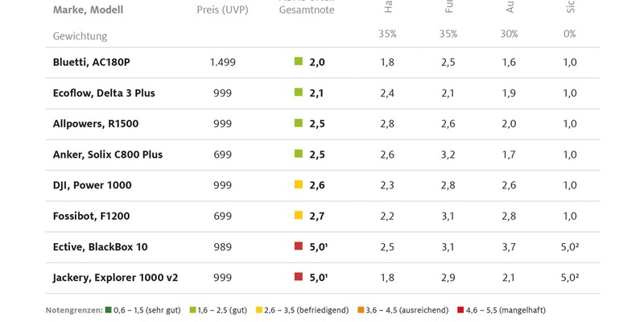Click the 'Preis (UVP)' column header
Screen dimensions: 644x322
click(222, 10)
